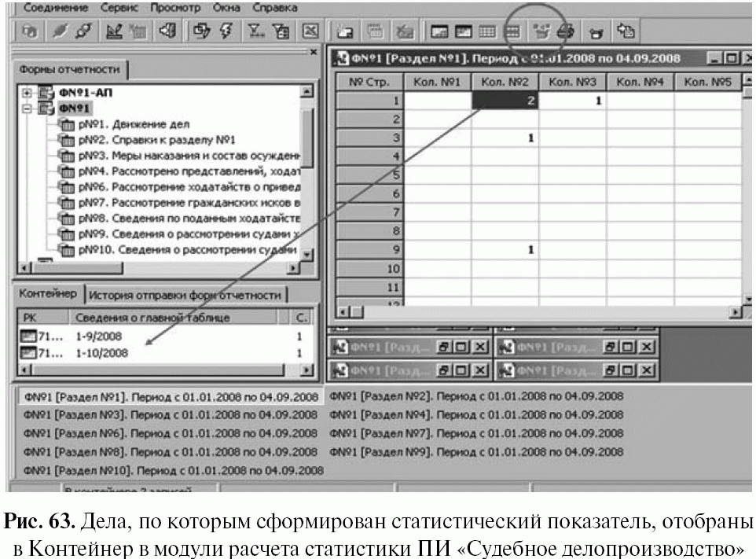The image size is (756, 559).
Task: Select рN°6. Рассмотрение ходатайств section
Action: [189, 186]
